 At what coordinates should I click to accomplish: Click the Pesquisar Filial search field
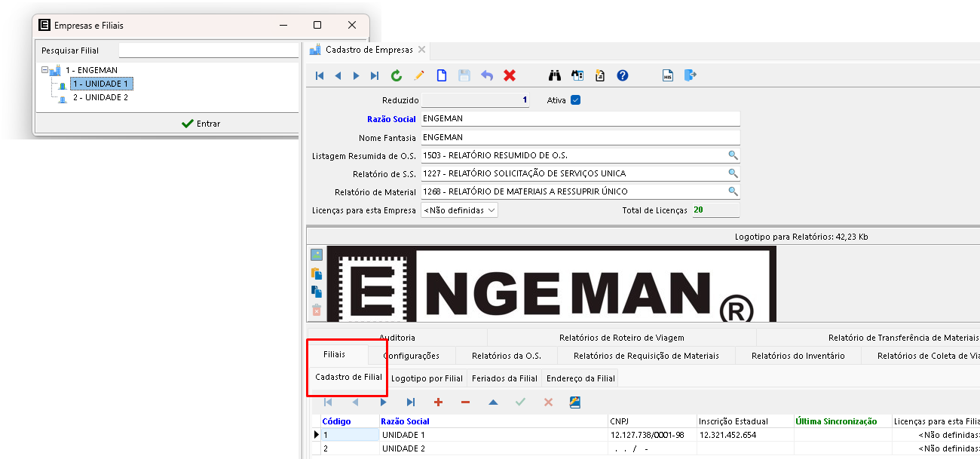(x=208, y=50)
